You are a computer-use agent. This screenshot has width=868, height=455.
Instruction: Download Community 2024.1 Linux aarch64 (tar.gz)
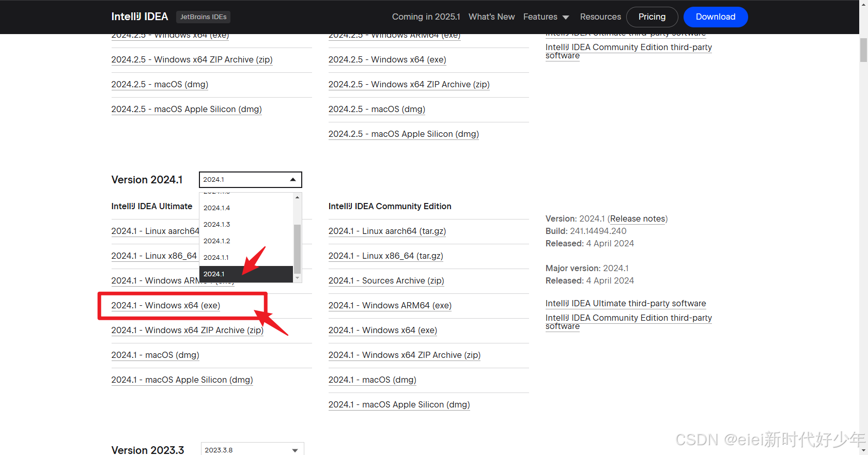tap(387, 231)
